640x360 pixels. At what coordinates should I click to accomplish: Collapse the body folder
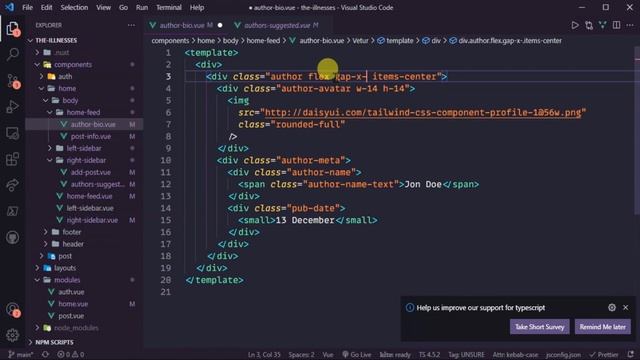pyautogui.click(x=45, y=100)
